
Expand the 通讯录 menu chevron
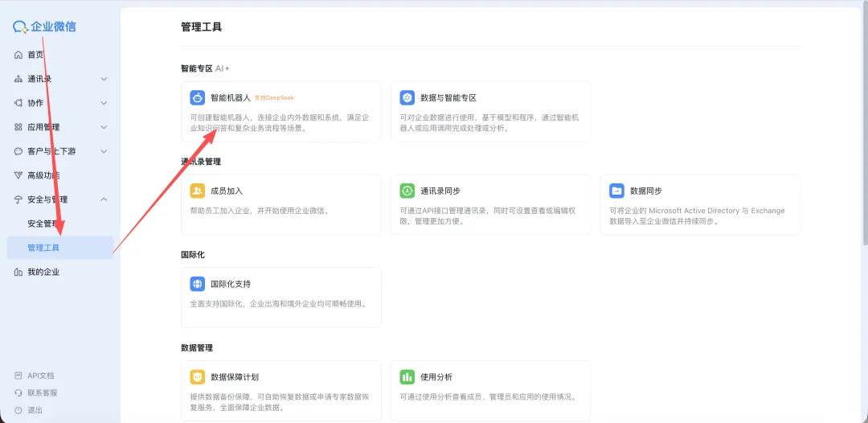(x=104, y=79)
